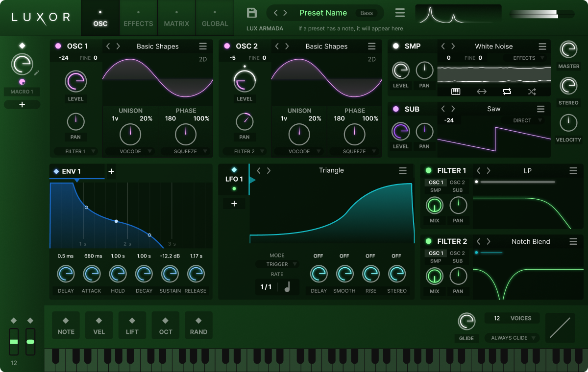Image resolution: width=588 pixels, height=372 pixels.
Task: Click the save preset floppy disk icon
Action: [x=252, y=13]
